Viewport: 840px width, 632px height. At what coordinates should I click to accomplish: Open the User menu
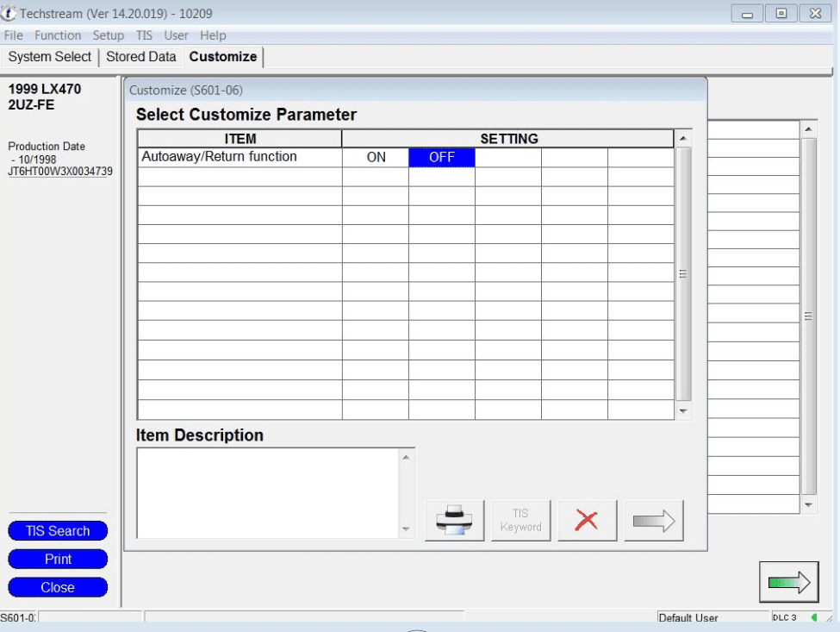[x=177, y=35]
